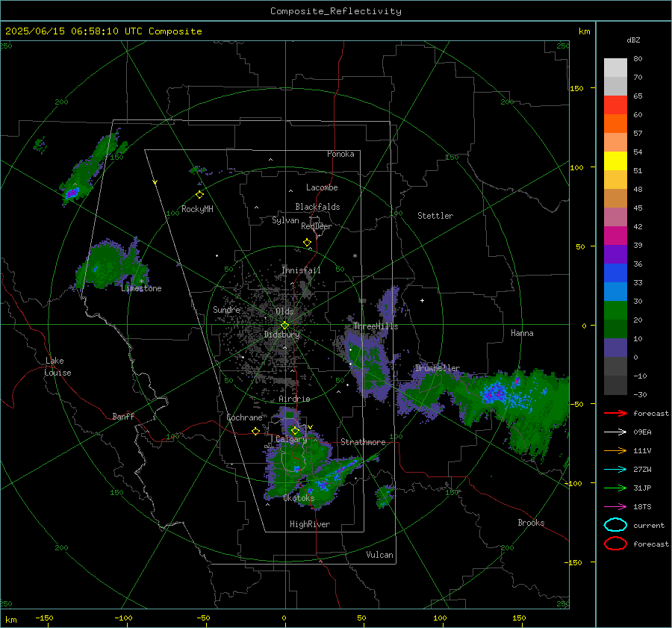672x628 pixels.
Task: Select the Airdrie label
Action: (294, 399)
